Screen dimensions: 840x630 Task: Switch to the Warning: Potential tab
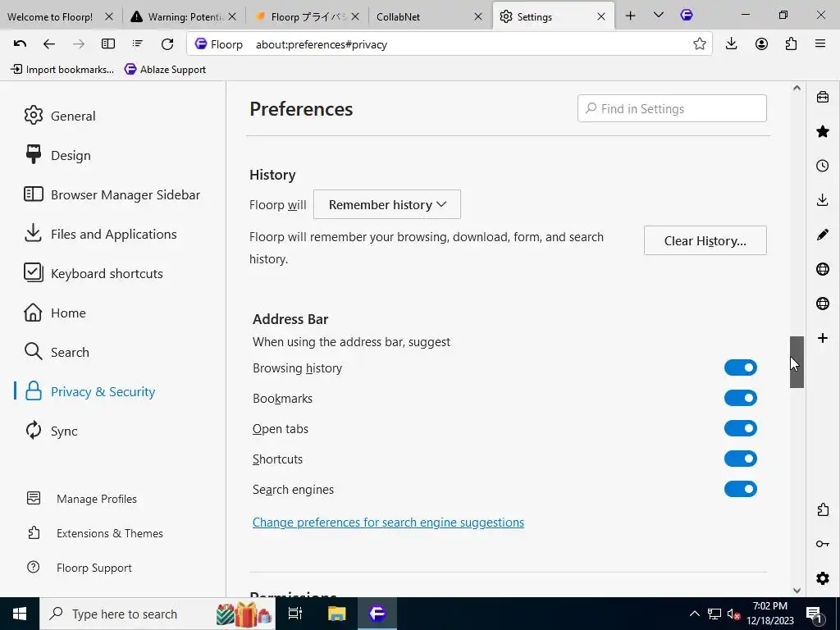pyautogui.click(x=184, y=16)
